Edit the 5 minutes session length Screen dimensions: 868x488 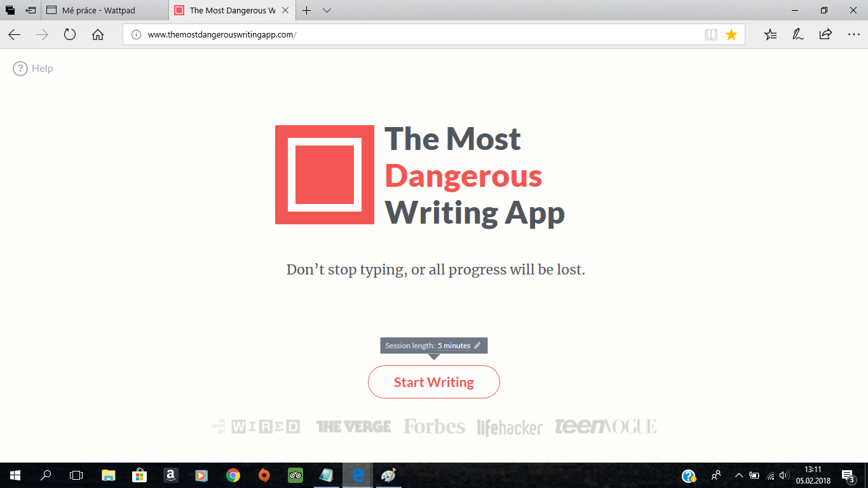coord(454,346)
